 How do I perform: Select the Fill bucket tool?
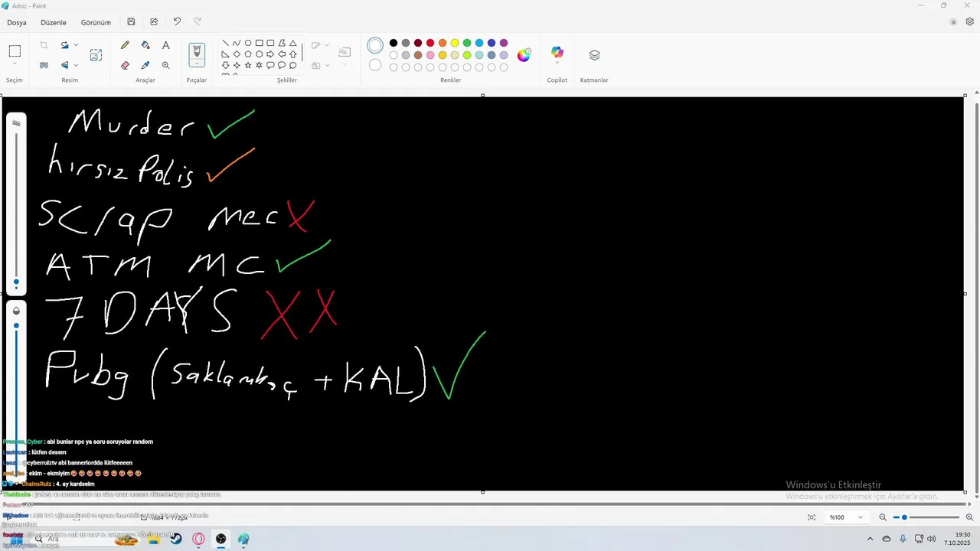tap(145, 45)
